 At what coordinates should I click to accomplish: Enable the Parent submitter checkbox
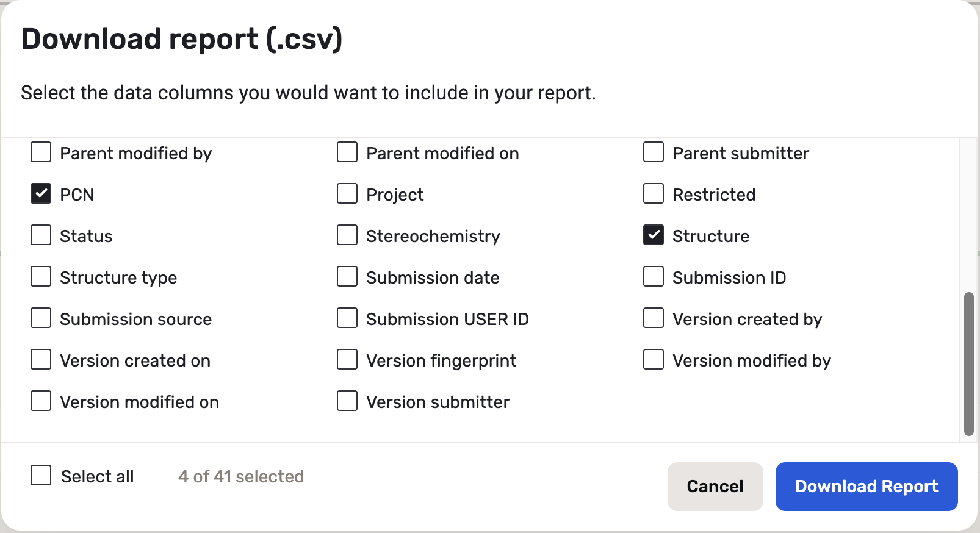[x=654, y=152]
